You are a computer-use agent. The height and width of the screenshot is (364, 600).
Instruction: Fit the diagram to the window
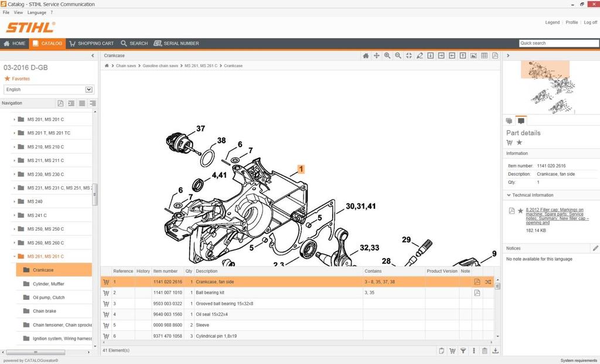coord(408,56)
